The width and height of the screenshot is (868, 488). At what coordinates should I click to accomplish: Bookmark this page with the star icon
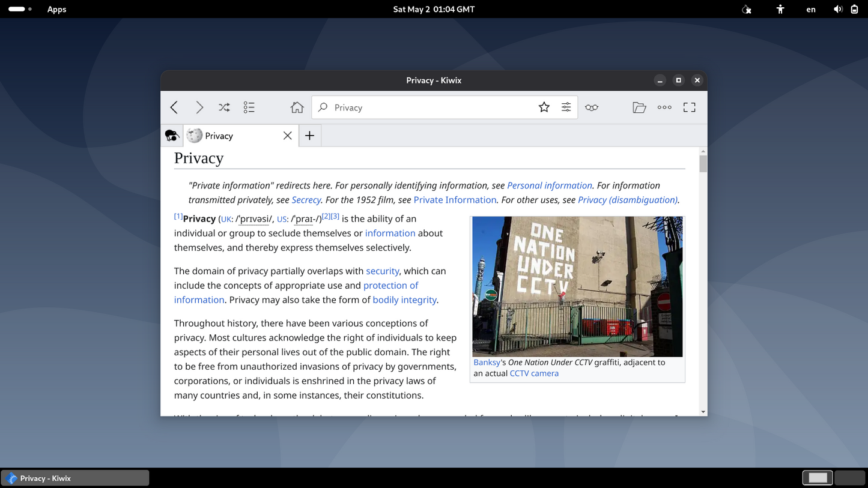(x=544, y=107)
